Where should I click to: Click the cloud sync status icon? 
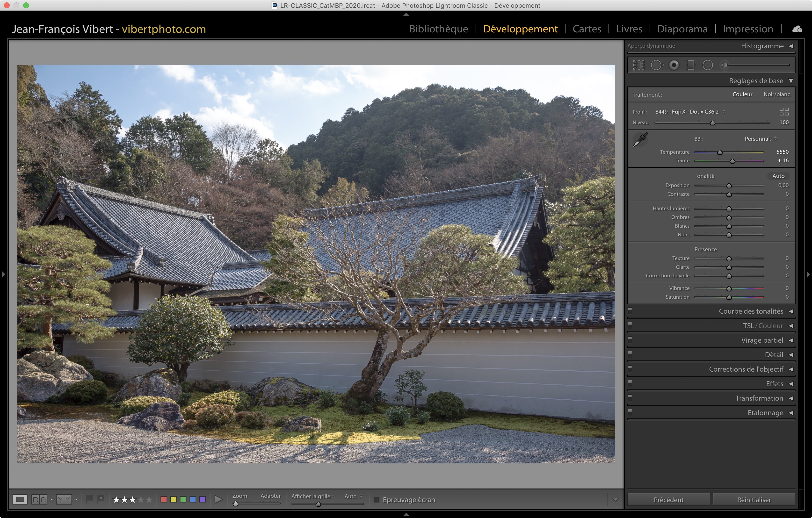[797, 29]
